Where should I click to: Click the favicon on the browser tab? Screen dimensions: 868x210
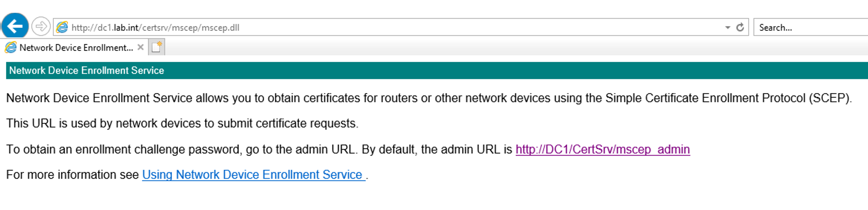11,47
